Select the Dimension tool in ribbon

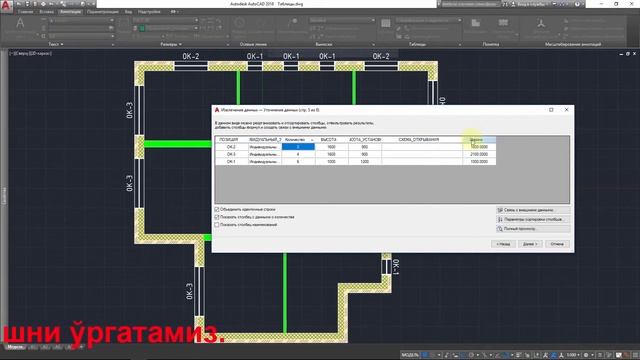point(124,25)
